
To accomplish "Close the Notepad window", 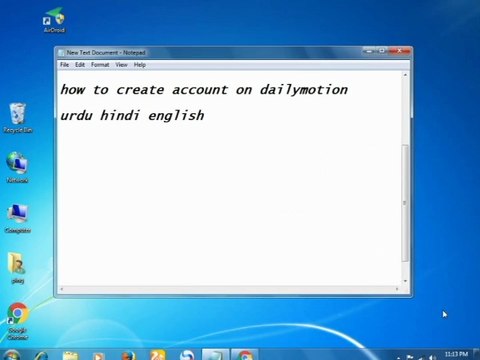I will [399, 51].
